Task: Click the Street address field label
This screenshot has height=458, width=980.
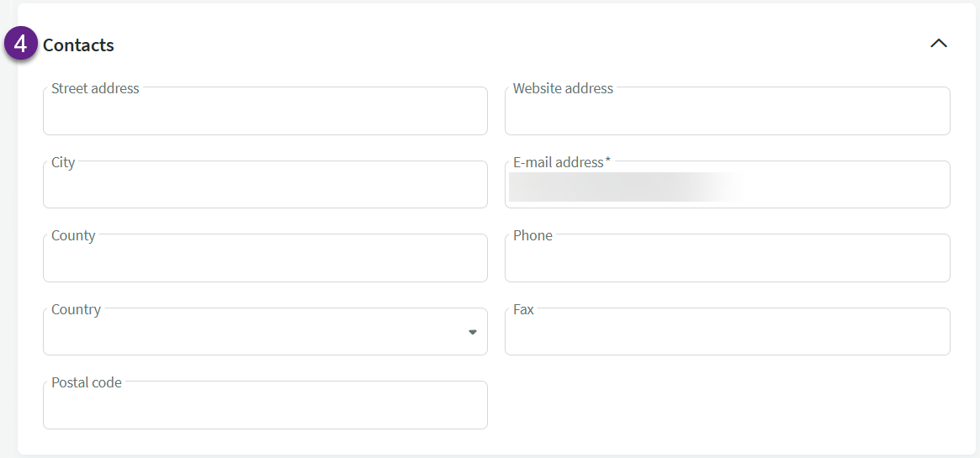Action: pos(95,88)
